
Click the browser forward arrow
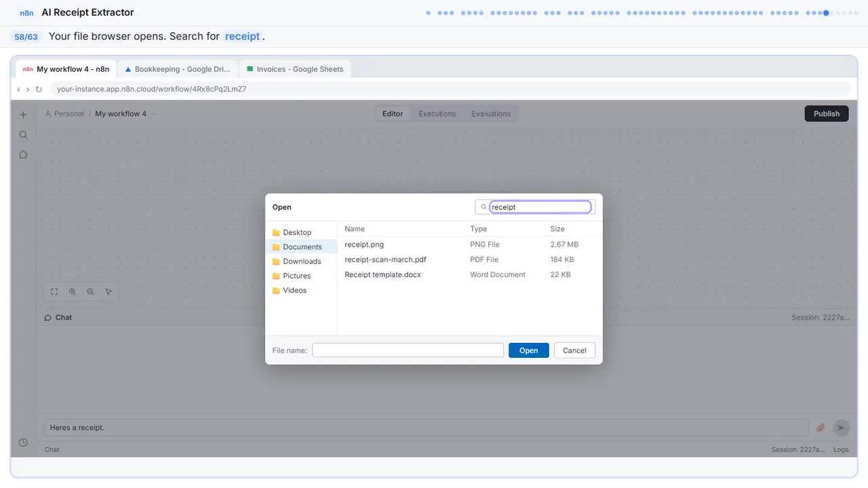[28, 89]
